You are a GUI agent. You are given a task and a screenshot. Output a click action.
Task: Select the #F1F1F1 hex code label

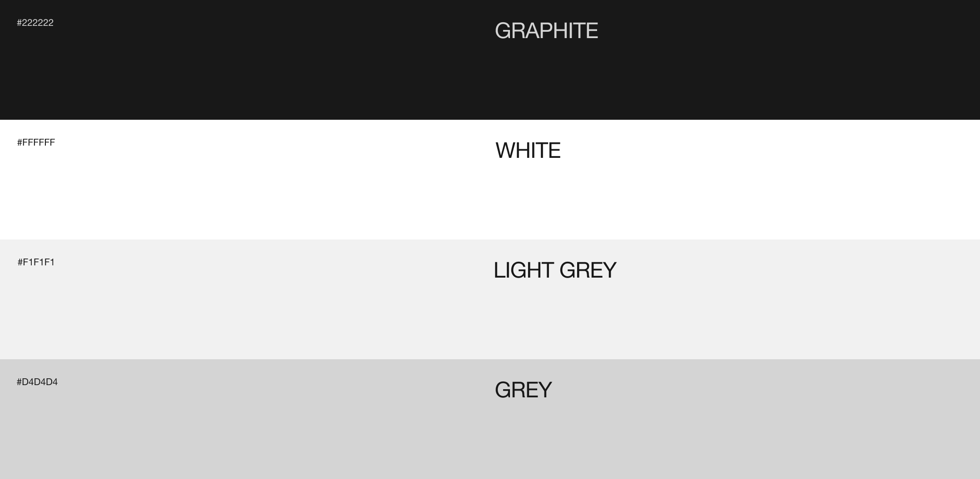tap(36, 262)
